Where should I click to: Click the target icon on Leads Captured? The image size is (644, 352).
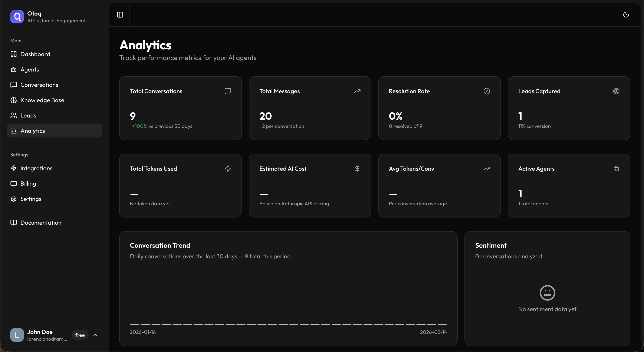616,91
